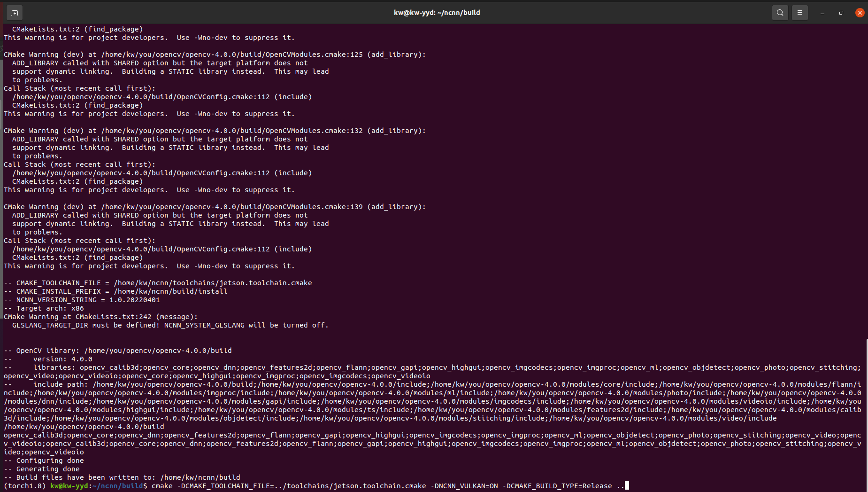This screenshot has height=492, width=868.
Task: Click the OpenCVModules.cmake:132 warning line
Action: pyautogui.click(x=215, y=131)
